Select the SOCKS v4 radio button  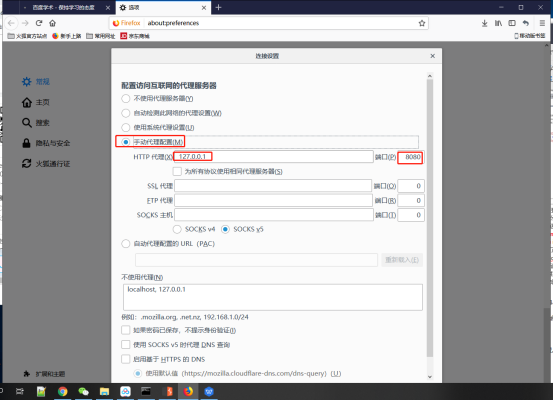coord(177,229)
